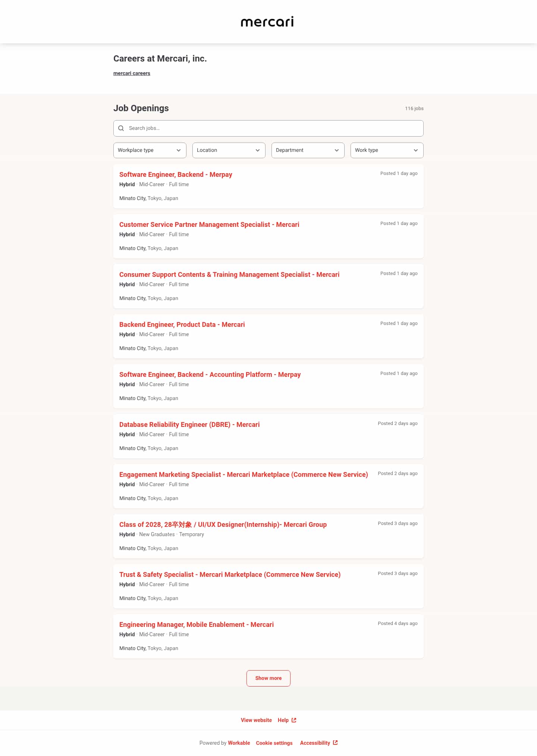Open Engagement Marketing Specialist job posting

244,475
